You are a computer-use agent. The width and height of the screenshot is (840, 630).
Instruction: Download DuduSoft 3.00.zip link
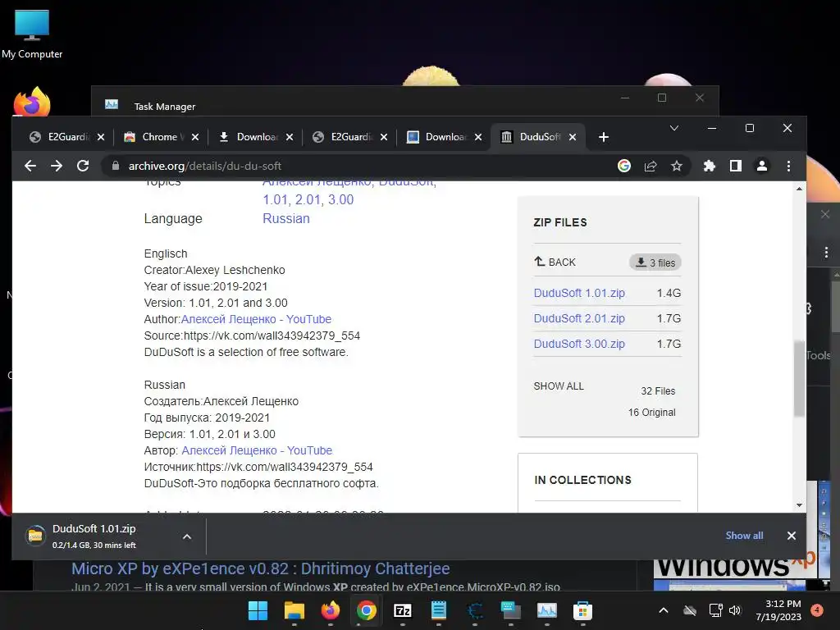coord(579,344)
